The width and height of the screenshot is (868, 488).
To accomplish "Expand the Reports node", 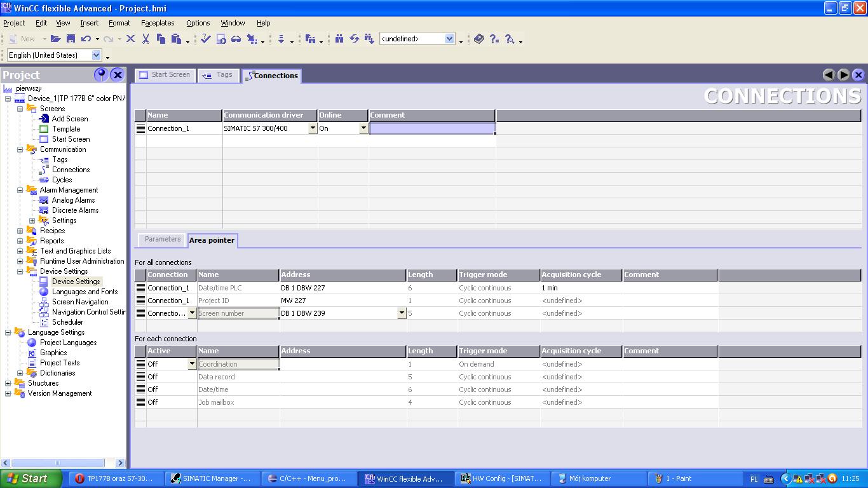I will click(x=20, y=241).
